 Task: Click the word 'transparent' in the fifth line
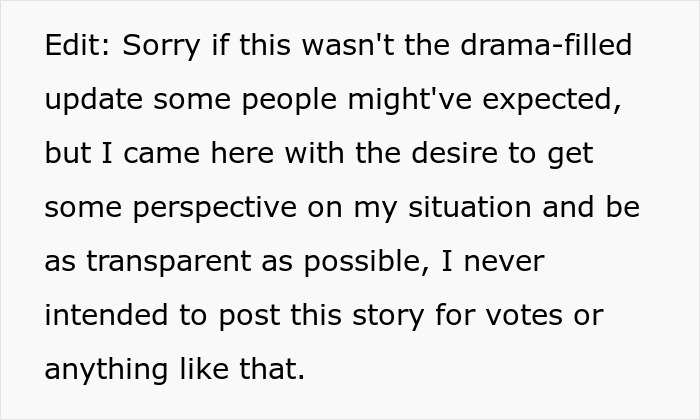168,262
